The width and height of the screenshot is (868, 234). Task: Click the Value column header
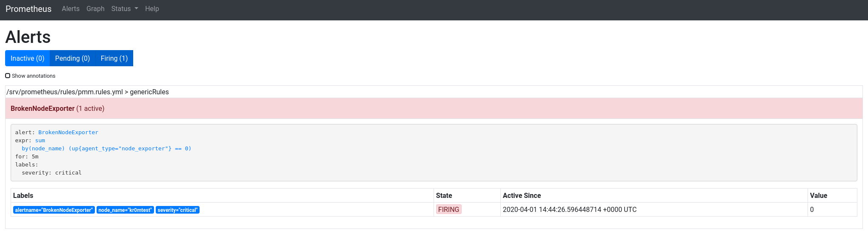[x=818, y=195]
